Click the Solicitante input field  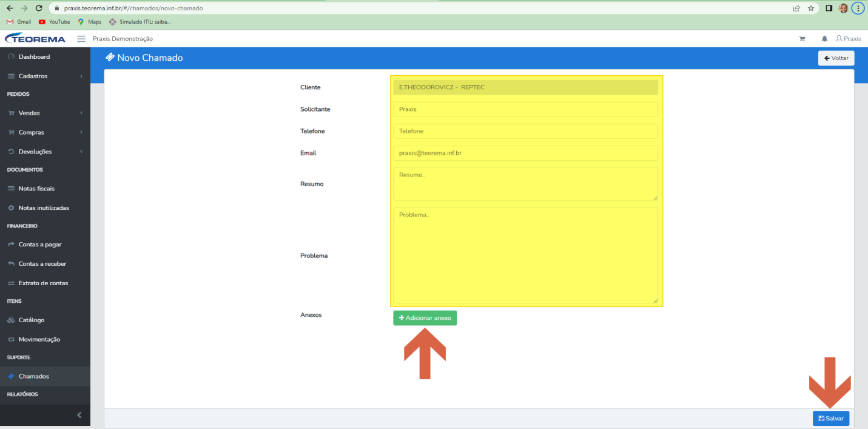click(x=525, y=109)
